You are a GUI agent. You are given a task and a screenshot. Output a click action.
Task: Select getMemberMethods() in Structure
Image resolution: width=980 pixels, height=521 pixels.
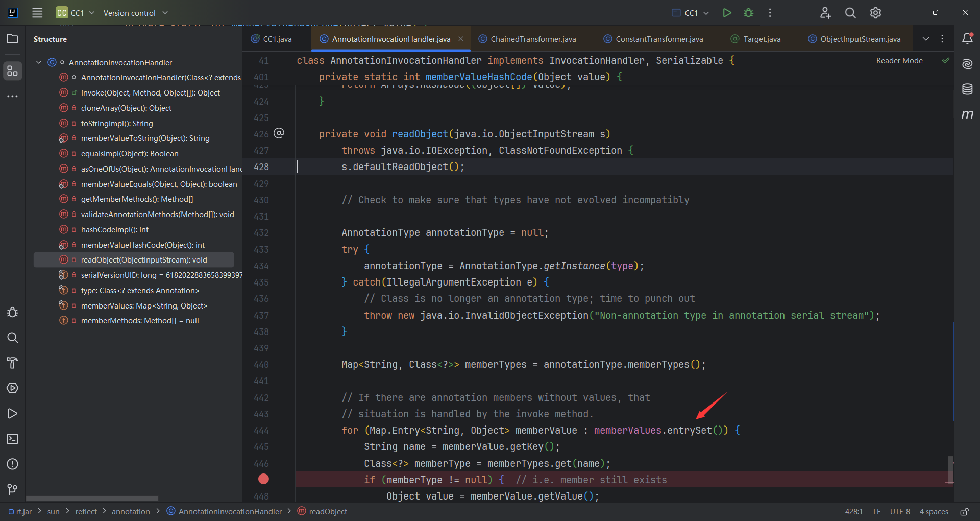pos(137,199)
